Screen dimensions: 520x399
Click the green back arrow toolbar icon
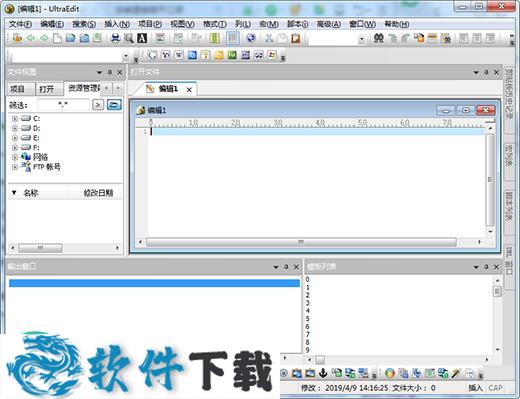31,38
